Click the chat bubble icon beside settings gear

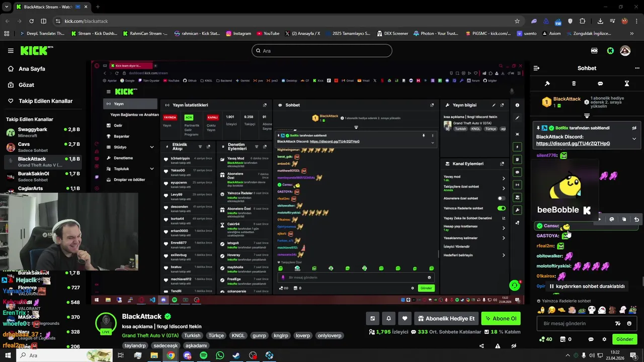pos(591,339)
